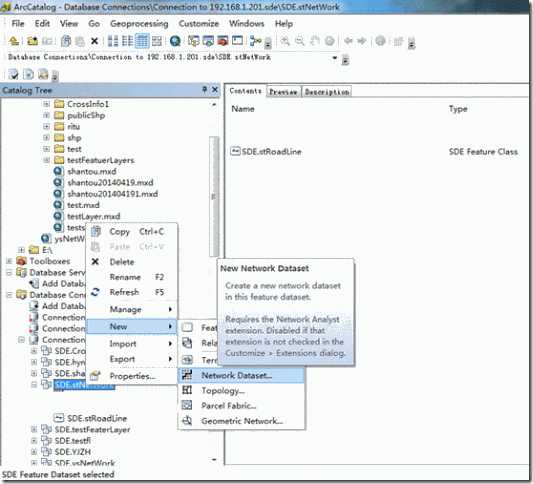Viewport: 533px width, 484px height.
Task: Switch to Details view icon
Action: click(142, 41)
